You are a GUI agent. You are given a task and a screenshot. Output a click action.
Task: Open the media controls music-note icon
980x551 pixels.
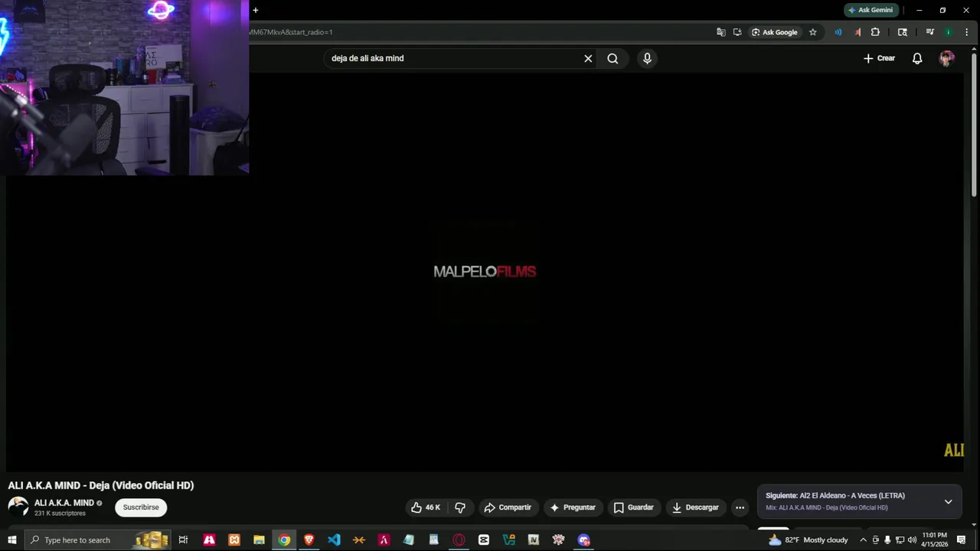[929, 32]
